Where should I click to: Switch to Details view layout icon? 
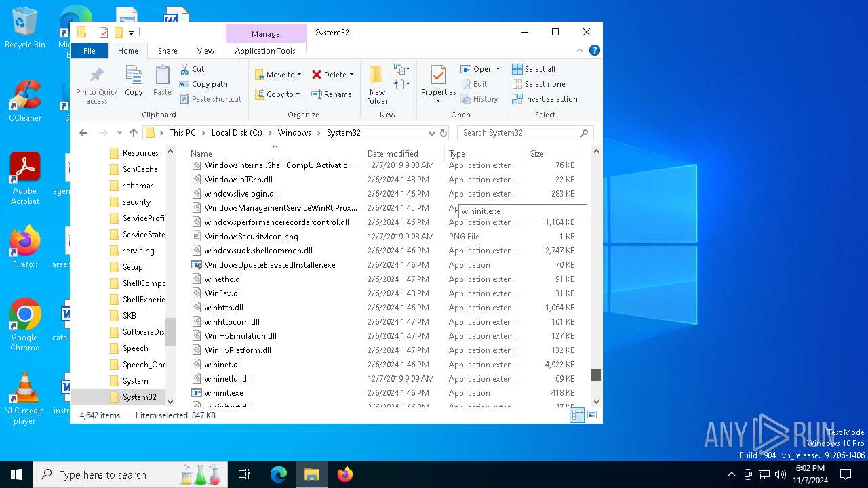coord(577,415)
